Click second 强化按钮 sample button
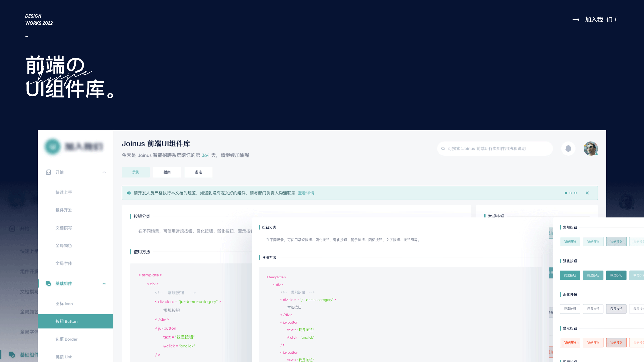The width and height of the screenshot is (644, 362). tap(593, 275)
